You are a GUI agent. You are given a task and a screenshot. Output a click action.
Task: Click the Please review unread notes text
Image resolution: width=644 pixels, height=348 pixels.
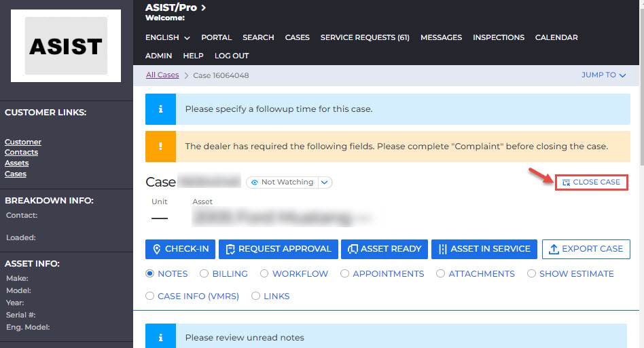245,337
